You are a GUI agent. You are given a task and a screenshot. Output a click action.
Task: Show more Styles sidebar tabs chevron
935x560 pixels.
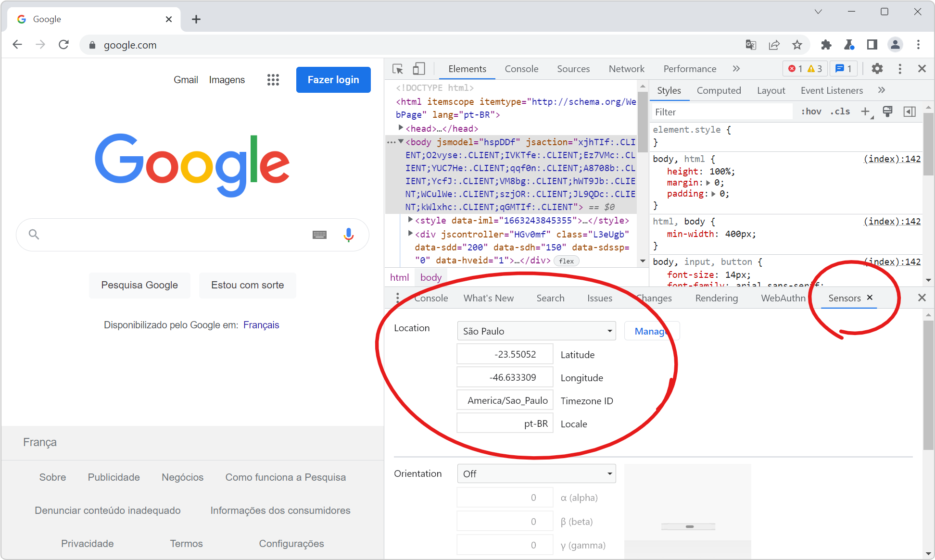click(881, 90)
